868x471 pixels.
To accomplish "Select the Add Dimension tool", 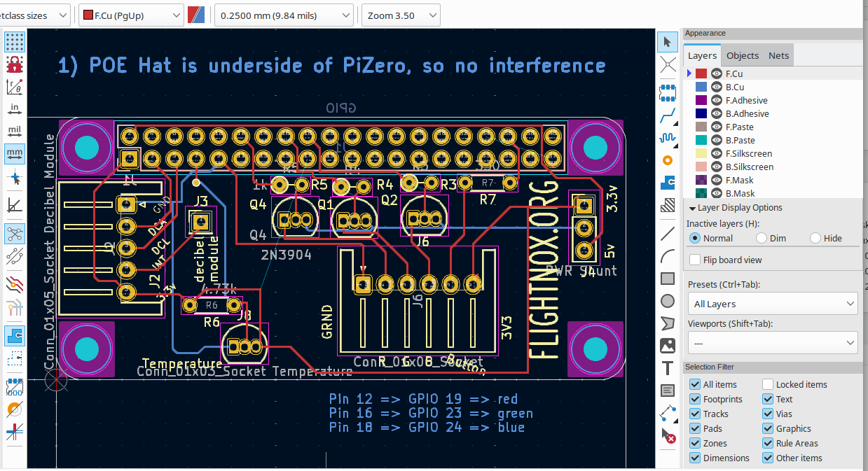I will tap(668, 413).
